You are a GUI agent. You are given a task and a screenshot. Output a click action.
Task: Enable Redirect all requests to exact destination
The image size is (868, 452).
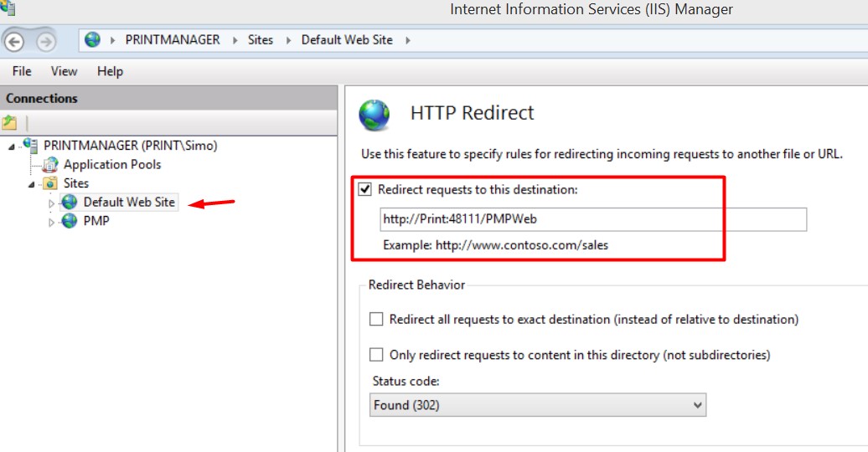[376, 319]
